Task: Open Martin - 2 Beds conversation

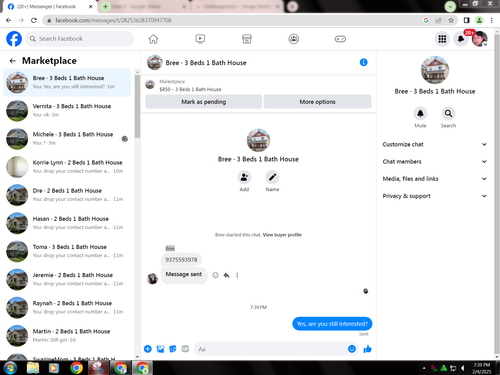Action: pos(67,336)
